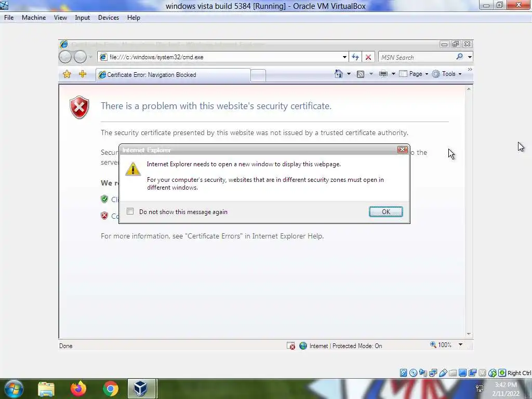Launch Firefox from the taskbar

pos(78,389)
